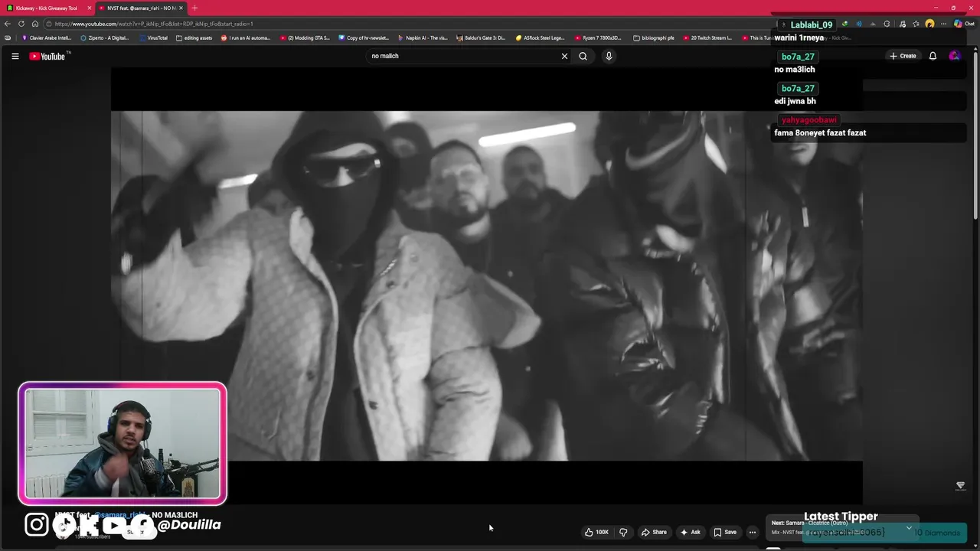Go to YouTube home via logo

pyautogui.click(x=49, y=56)
